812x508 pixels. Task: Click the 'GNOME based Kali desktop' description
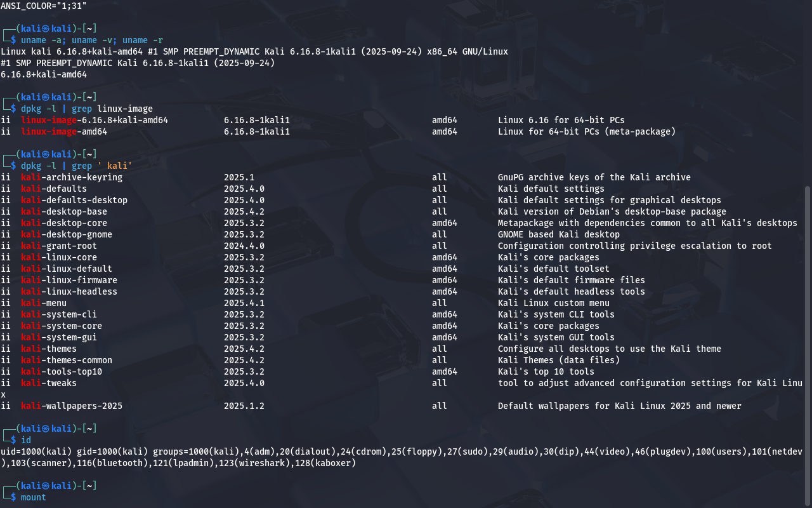tap(558, 234)
